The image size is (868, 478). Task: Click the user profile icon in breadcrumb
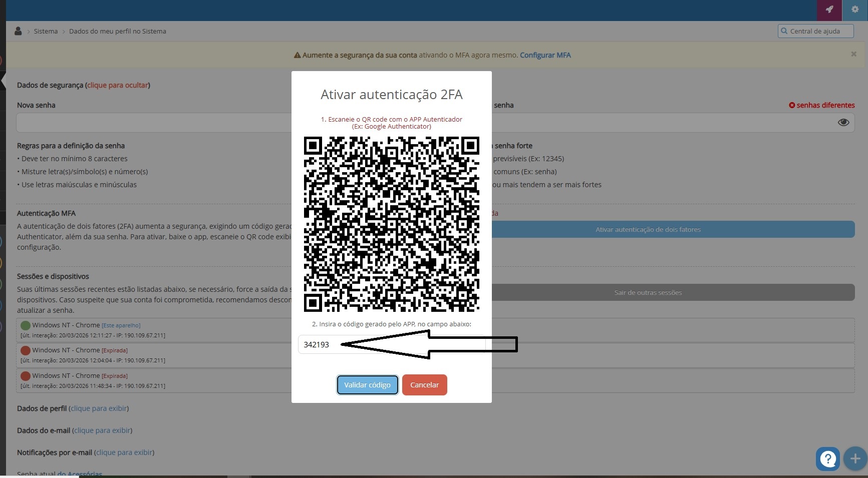click(18, 31)
